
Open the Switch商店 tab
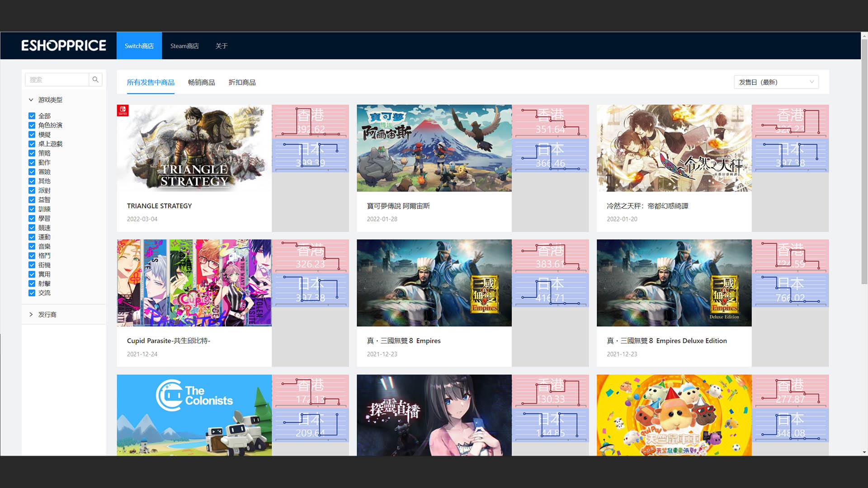[139, 46]
